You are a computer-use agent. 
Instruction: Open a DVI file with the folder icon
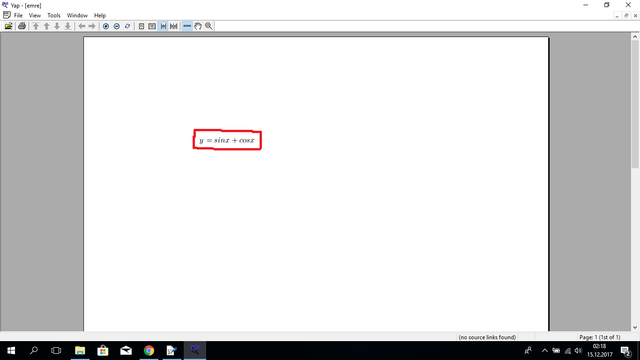point(9,26)
